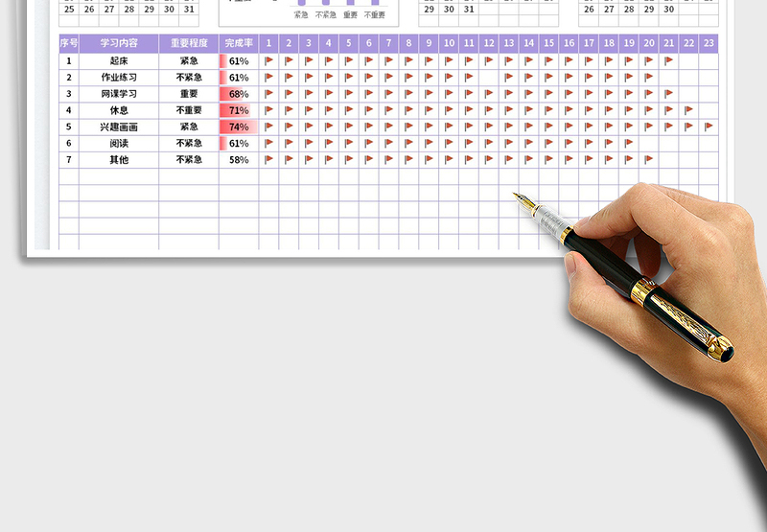Select the 阅读 task name cell
The image size is (767, 532).
coord(119,143)
